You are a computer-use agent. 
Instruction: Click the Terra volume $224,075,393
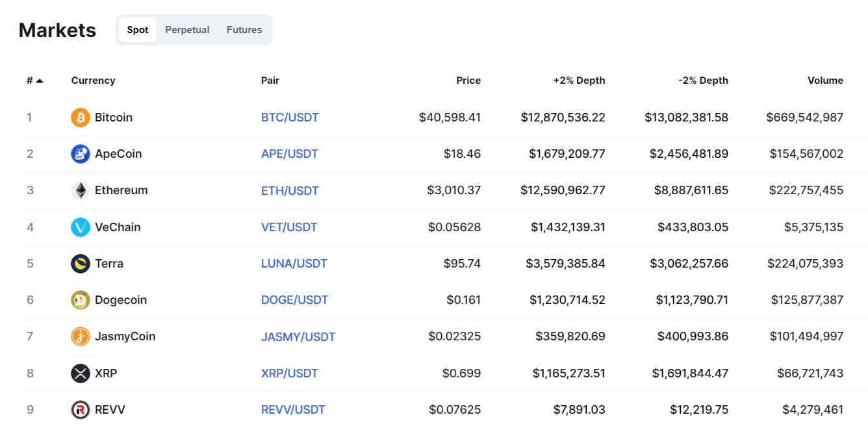click(x=806, y=264)
